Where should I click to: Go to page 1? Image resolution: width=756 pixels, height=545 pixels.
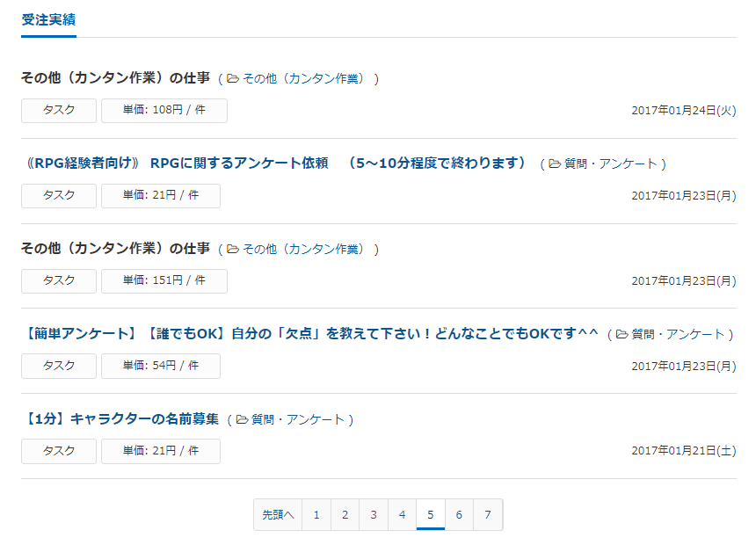(x=316, y=515)
